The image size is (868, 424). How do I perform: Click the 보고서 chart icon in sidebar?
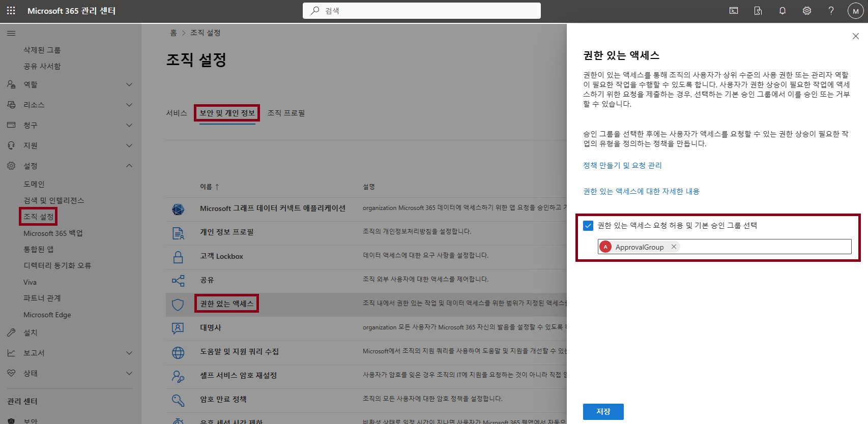pos(11,353)
